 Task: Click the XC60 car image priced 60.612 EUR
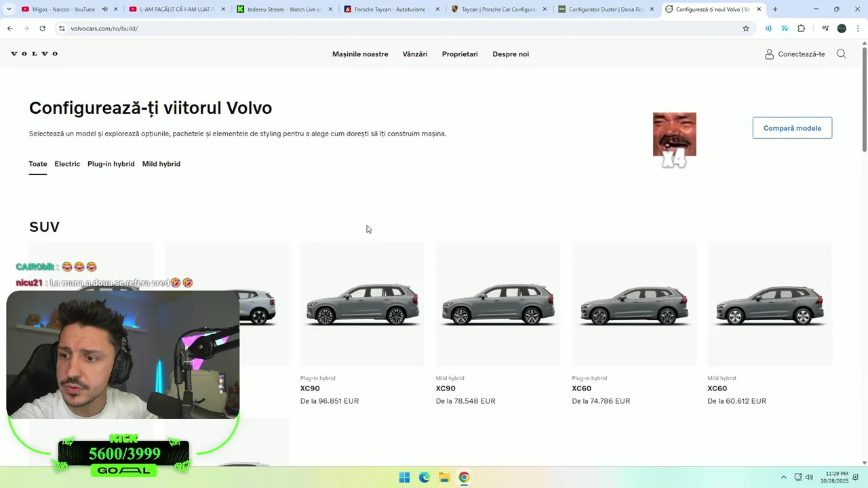click(x=770, y=304)
